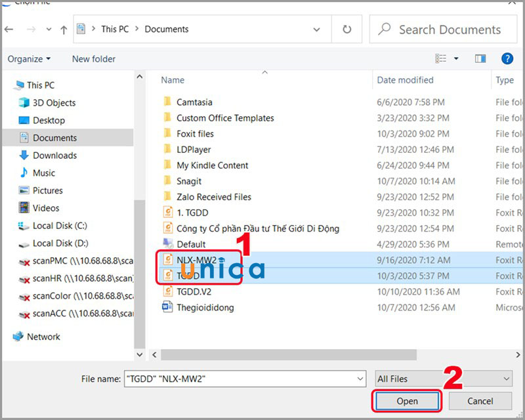Viewport: 525px width, 420px height.
Task: Open the Downloads folder in sidebar
Action: click(54, 156)
